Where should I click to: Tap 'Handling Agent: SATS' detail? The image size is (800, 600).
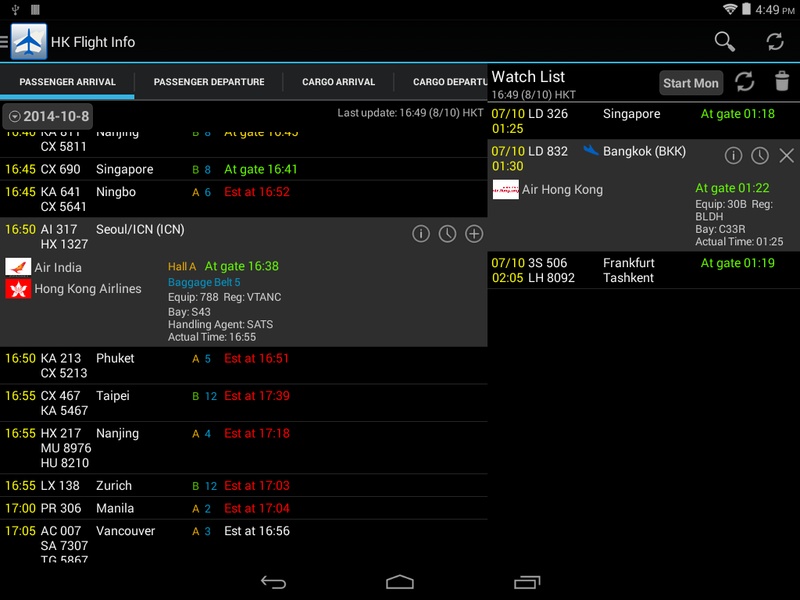pos(220,324)
